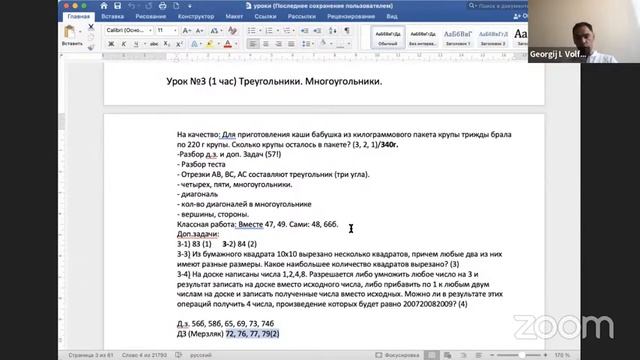The image size is (640, 360).
Task: Undo the last action
Action: click(131, 6)
